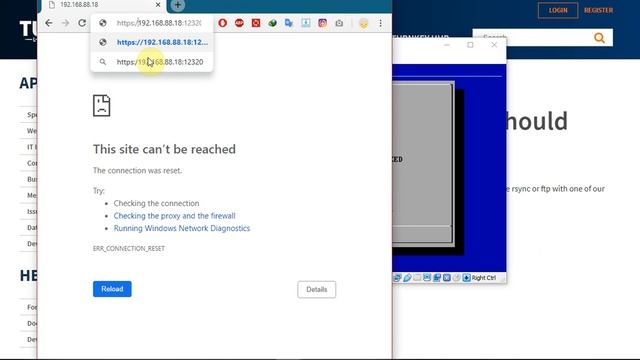Click the blue Reload button
This screenshot has width=640, height=360.
[x=112, y=289]
